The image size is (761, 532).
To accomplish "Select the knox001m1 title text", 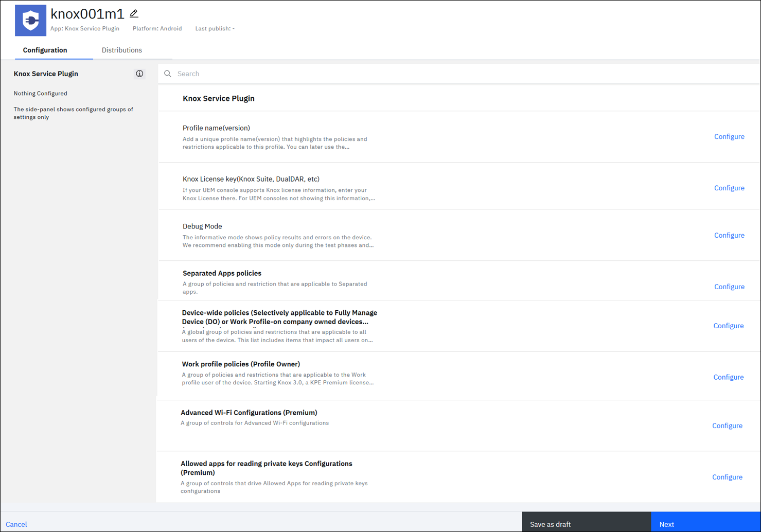I will tap(87, 14).
